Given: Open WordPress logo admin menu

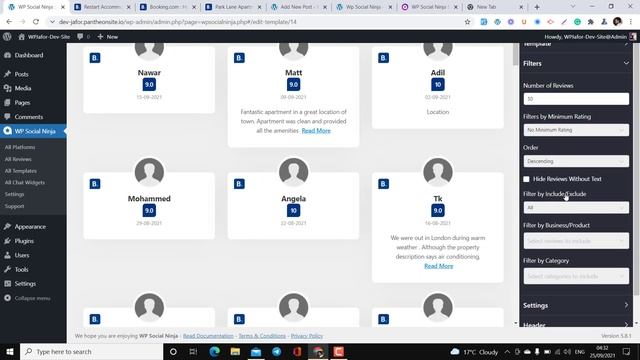Looking at the screenshot, I should tap(7, 37).
